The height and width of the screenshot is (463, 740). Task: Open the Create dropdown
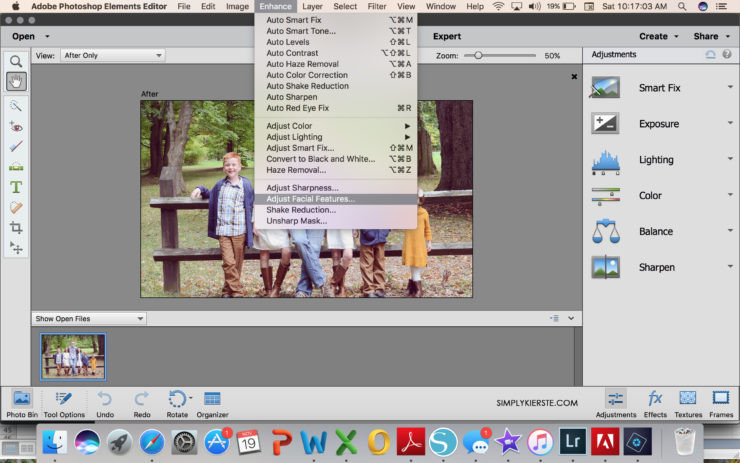(659, 36)
